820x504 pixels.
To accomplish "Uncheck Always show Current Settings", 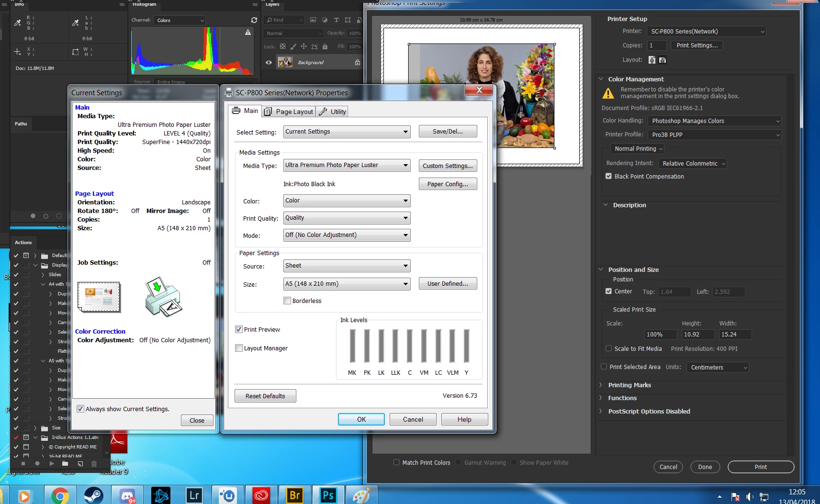I will click(80, 409).
